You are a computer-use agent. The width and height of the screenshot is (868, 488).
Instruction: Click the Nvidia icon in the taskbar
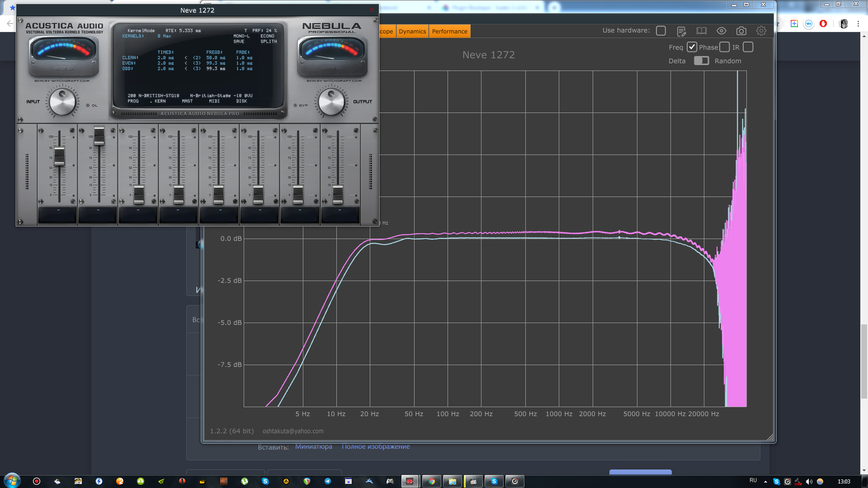pos(161,481)
